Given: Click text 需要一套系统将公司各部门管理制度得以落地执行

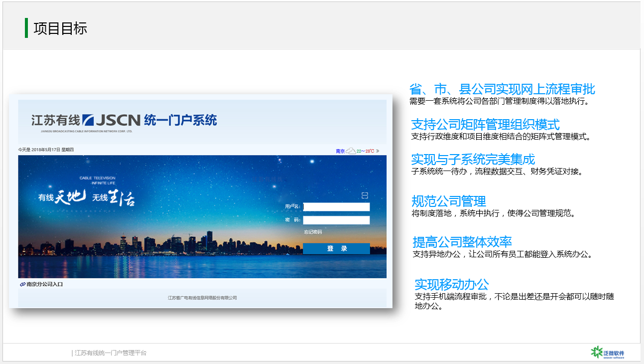Looking at the screenshot, I should click(500, 101).
